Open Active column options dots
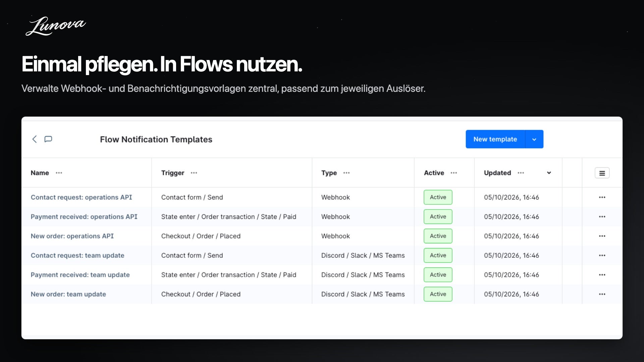Image resolution: width=644 pixels, height=362 pixels. click(454, 173)
